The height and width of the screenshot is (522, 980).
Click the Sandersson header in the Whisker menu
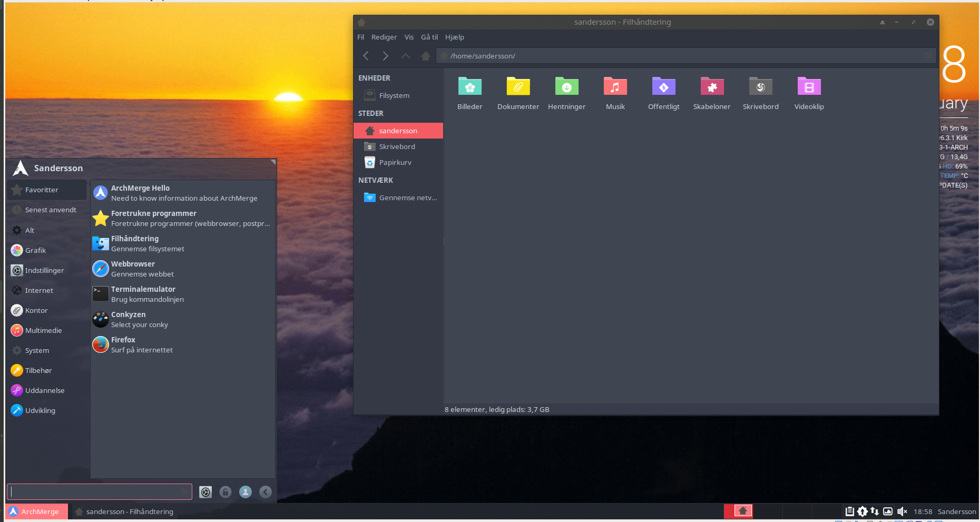pos(58,168)
